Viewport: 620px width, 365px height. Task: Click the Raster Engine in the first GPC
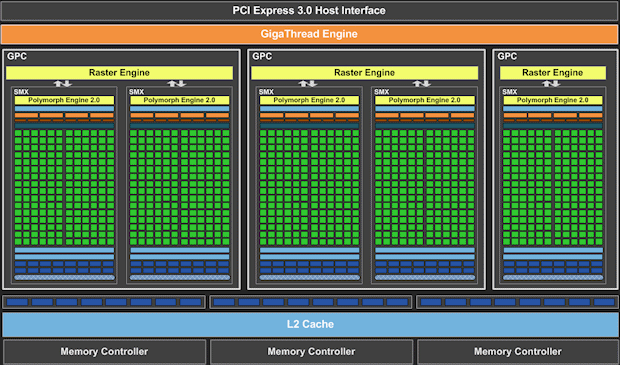(x=119, y=73)
